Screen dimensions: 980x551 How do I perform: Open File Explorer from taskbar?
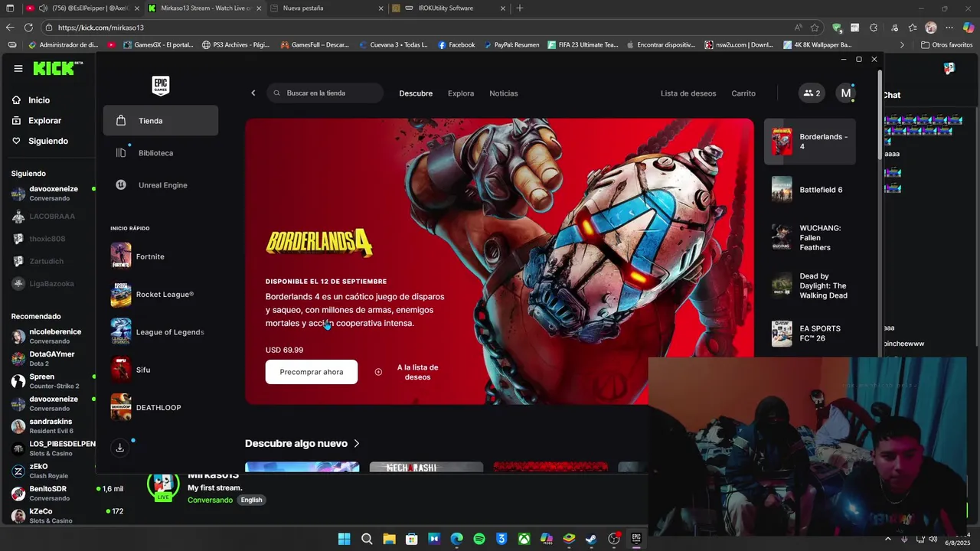coord(389,539)
